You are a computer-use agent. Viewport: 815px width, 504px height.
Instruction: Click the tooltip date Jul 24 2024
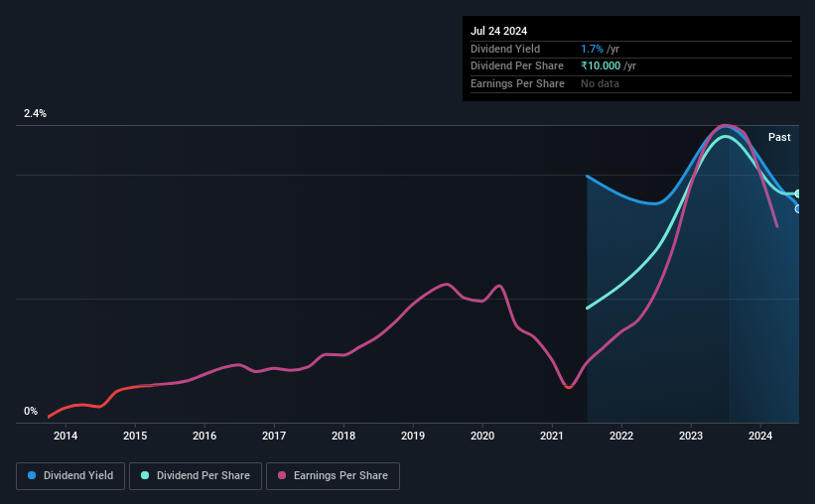498,31
